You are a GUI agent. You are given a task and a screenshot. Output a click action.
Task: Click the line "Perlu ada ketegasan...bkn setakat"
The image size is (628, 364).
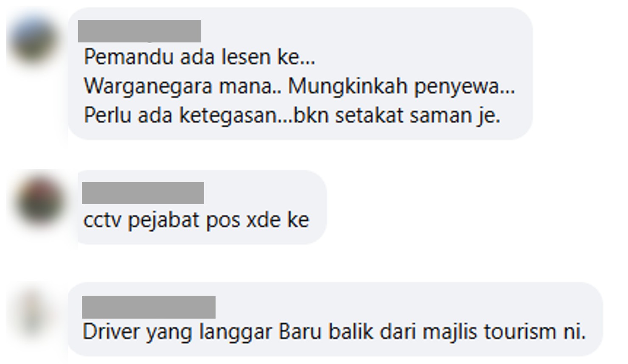(292, 115)
